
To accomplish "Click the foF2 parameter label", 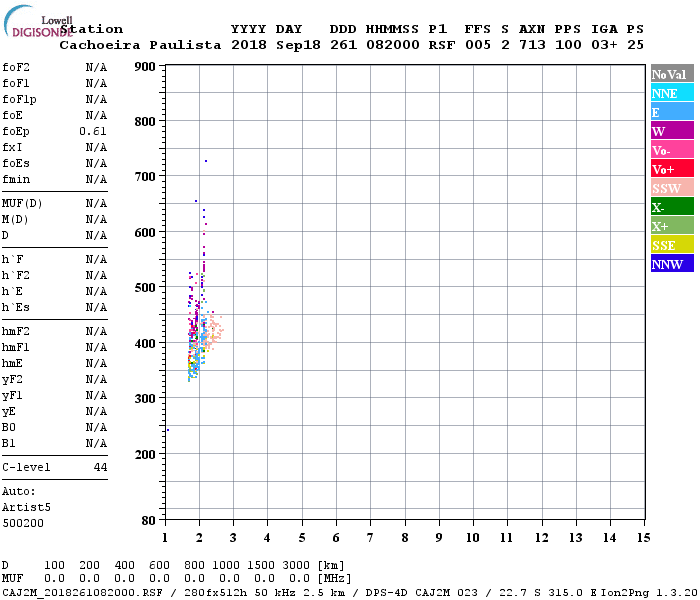I will 16,67.
